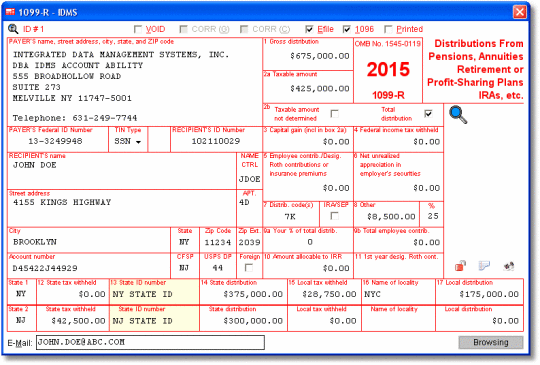Image resolution: width=540 pixels, height=365 pixels.
Task: Click the NAME CTRL field JDOE
Action: click(250, 179)
